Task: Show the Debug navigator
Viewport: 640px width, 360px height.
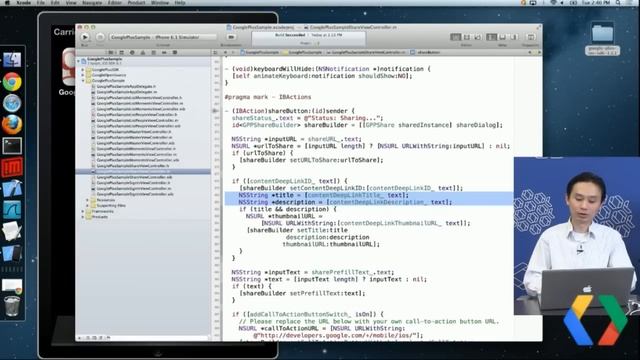Action: coord(153,53)
